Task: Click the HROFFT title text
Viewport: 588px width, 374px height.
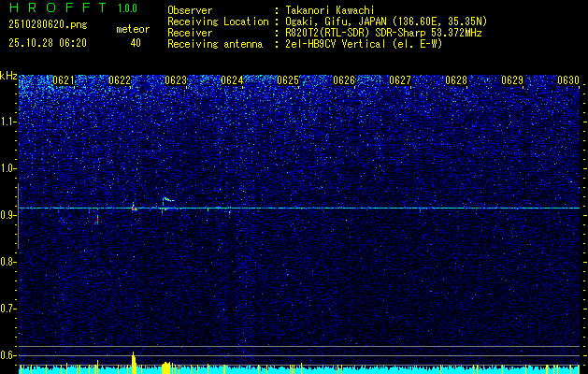Action: click(58, 7)
